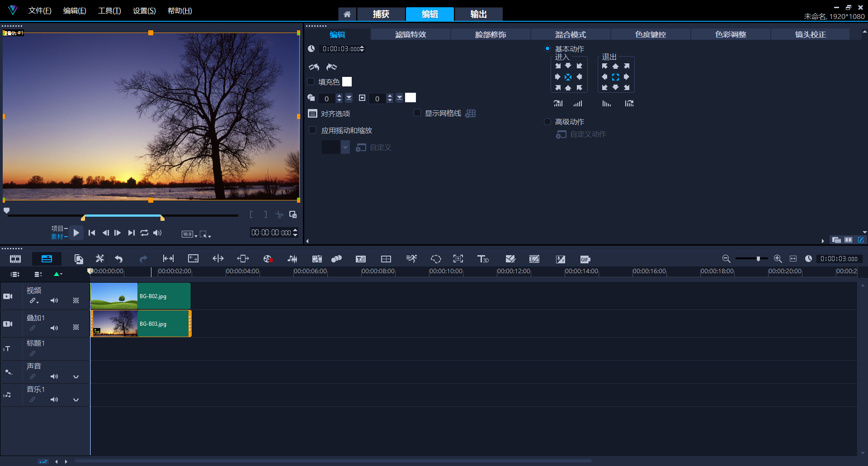Expand the 音乐1 track chevron
This screenshot has width=868, height=466.
tap(76, 399)
